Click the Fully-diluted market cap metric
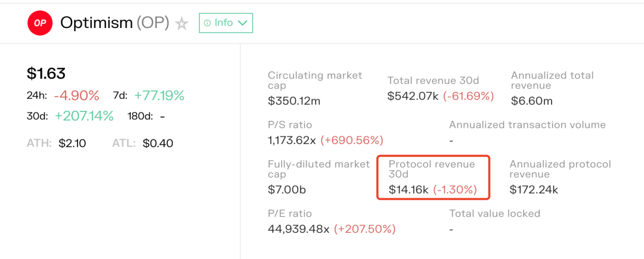 point(318,176)
